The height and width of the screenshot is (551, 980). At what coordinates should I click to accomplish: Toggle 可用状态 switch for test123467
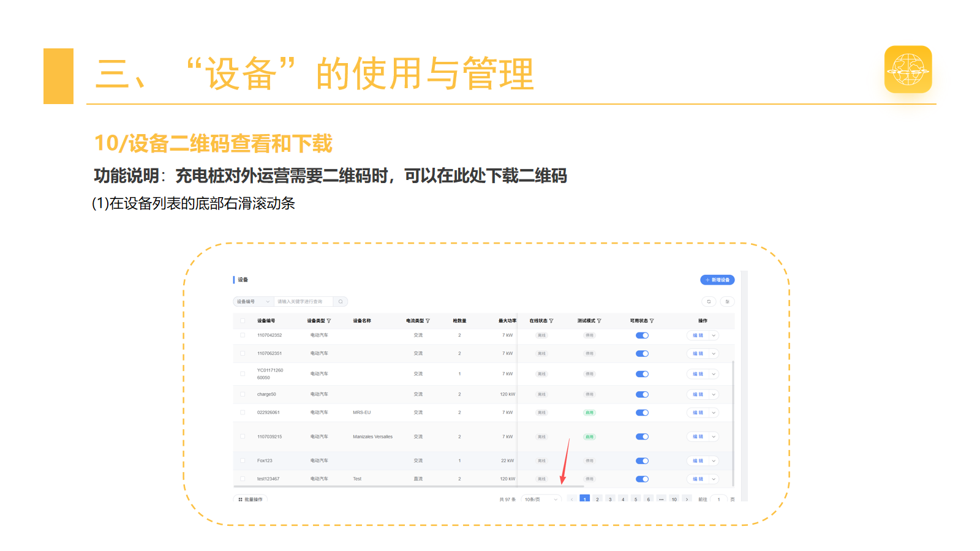coord(642,479)
